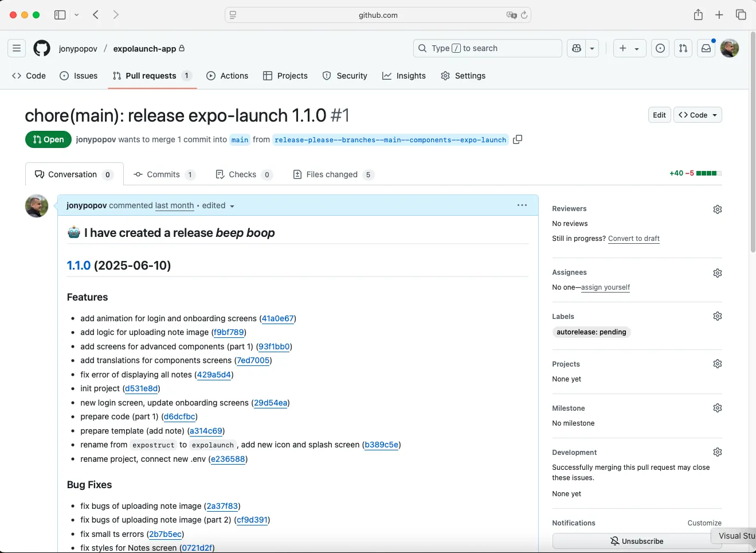The image size is (756, 553).
Task: Open the jonypopov owner link in breadcrumb
Action: [x=78, y=49]
